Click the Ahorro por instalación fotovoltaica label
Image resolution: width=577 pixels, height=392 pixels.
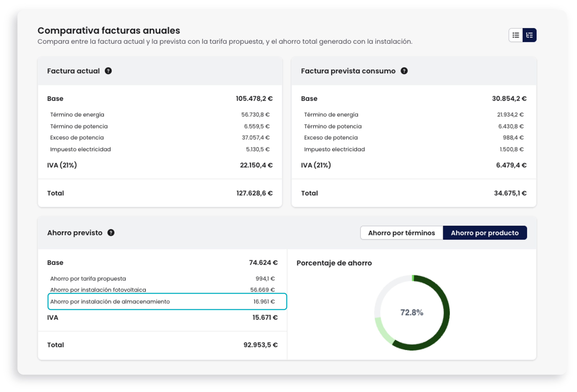98,290
